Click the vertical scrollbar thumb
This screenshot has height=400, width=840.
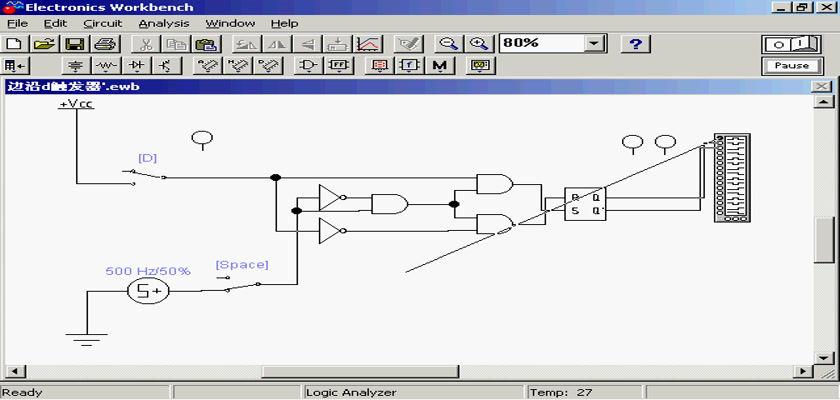822,239
